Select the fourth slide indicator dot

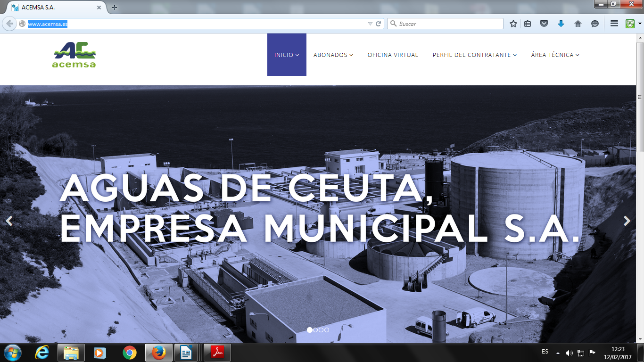click(x=327, y=330)
